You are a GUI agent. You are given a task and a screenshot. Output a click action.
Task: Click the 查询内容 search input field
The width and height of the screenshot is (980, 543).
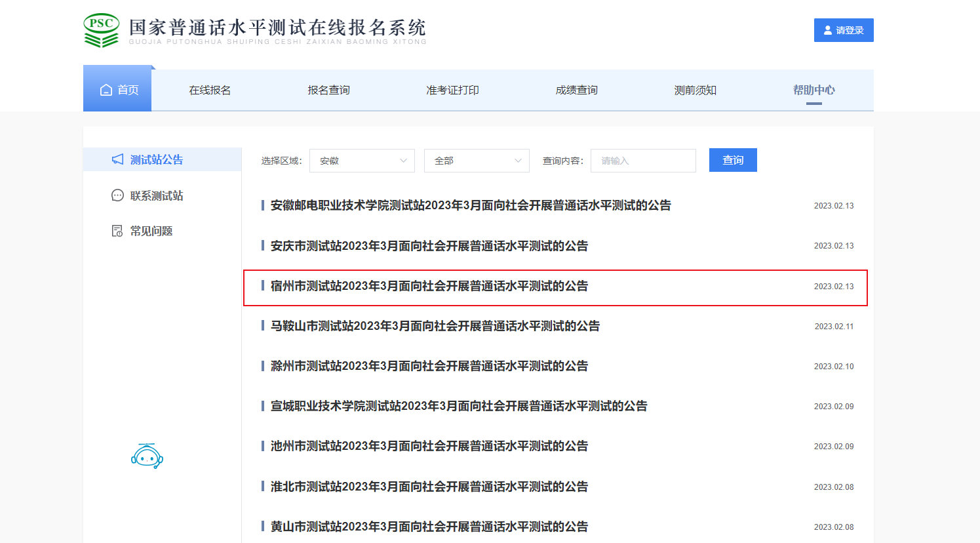(643, 161)
